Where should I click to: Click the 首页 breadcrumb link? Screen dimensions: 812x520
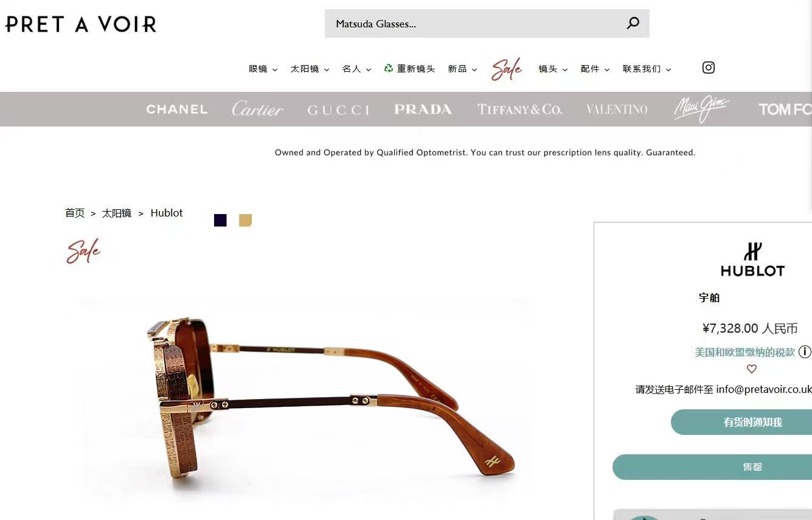[75, 213]
